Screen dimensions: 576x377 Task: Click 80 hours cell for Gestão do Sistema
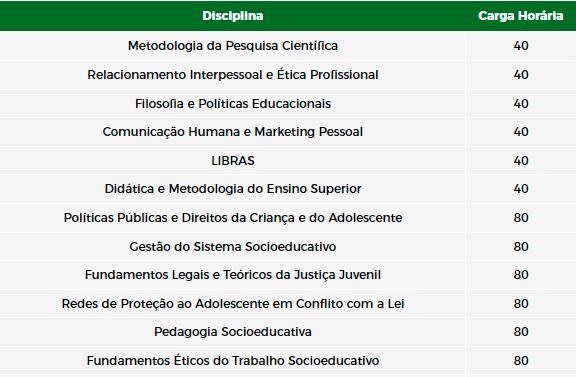tap(521, 247)
